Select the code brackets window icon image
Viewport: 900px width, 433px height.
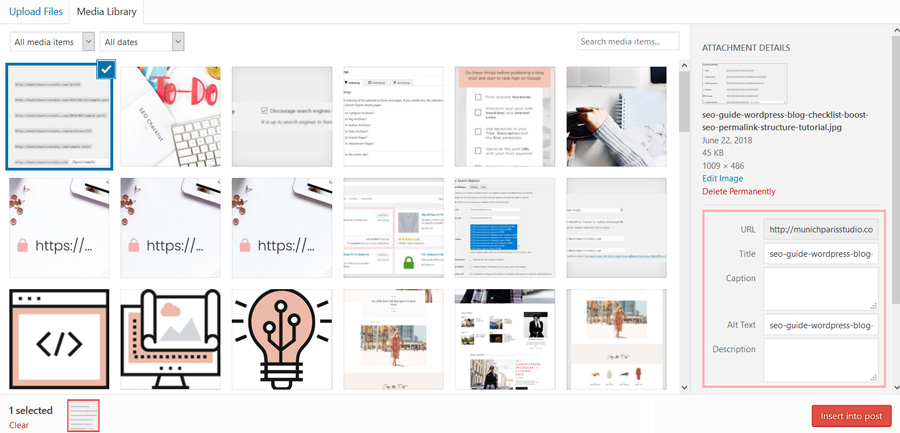point(59,339)
